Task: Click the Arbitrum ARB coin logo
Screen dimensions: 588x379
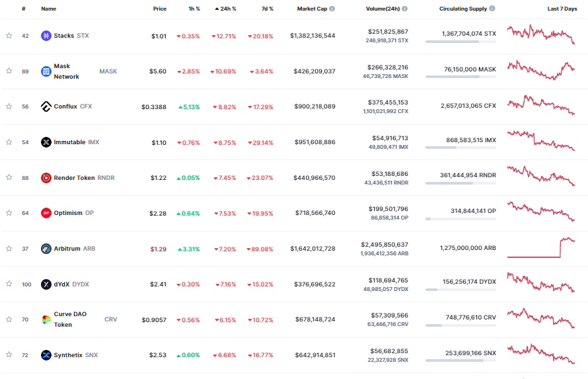Action: [x=46, y=249]
